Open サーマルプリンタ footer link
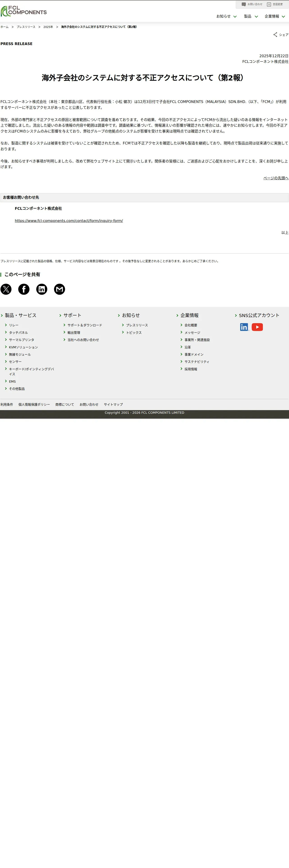289x868 pixels. coord(22,340)
